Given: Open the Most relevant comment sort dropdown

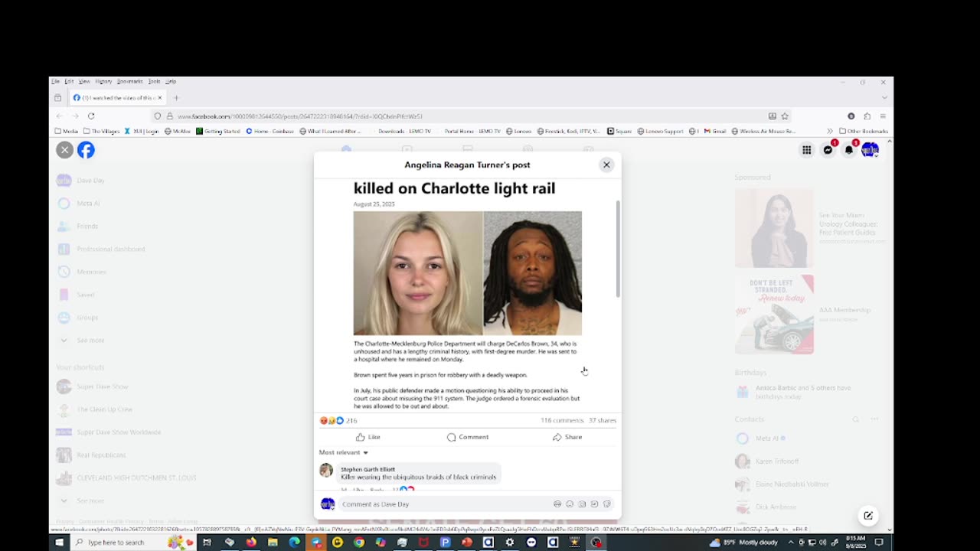Looking at the screenshot, I should [344, 452].
